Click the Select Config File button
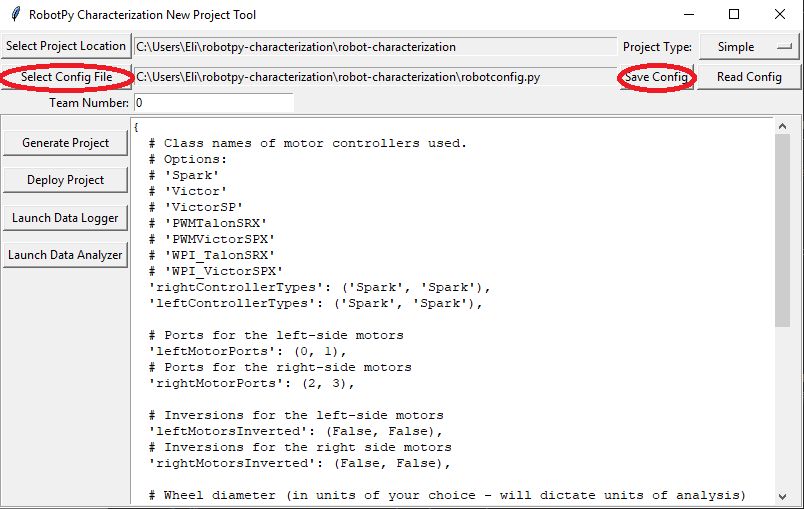Image resolution: width=804 pixels, height=509 pixels. coord(66,77)
